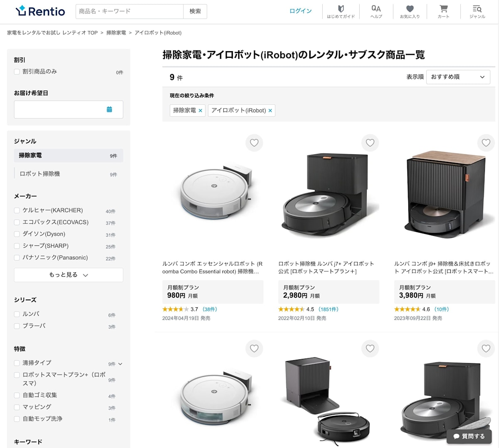This screenshot has width=499, height=448.
Task: Check the 自動モップ洗浄 feature filter
Action: [17, 419]
